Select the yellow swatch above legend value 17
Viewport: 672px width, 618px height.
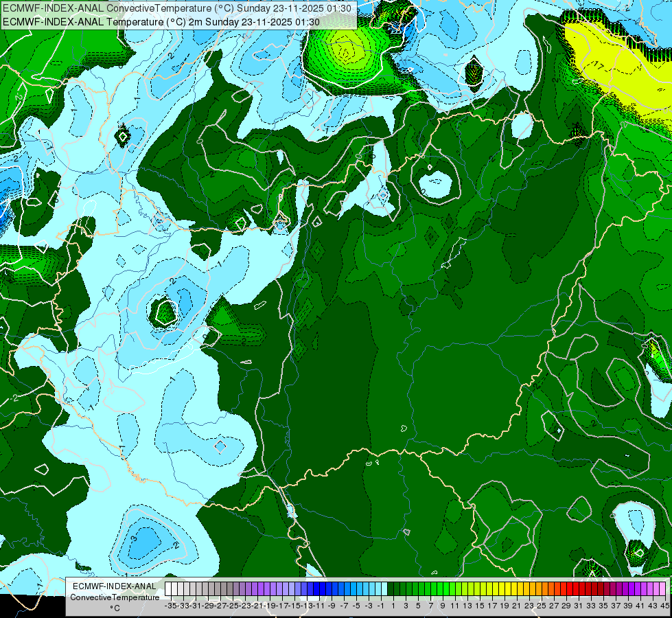(489, 589)
